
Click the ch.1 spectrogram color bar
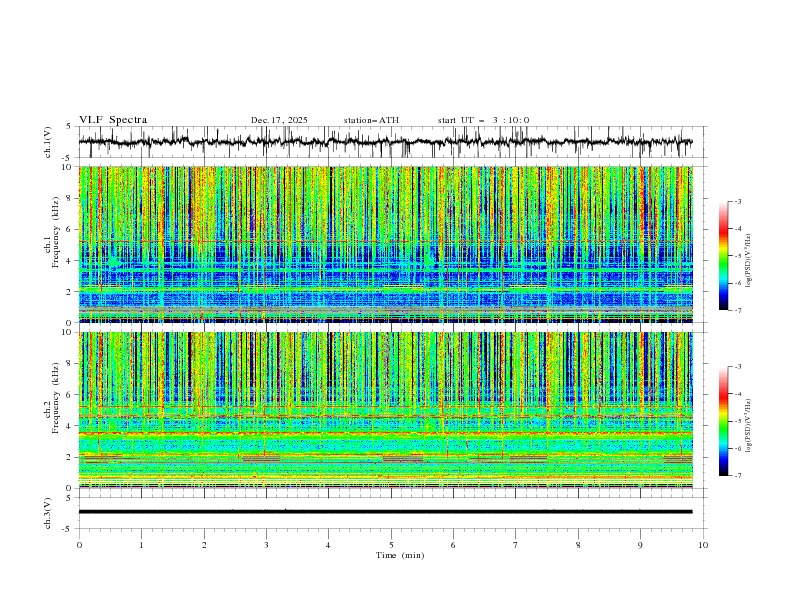click(723, 256)
